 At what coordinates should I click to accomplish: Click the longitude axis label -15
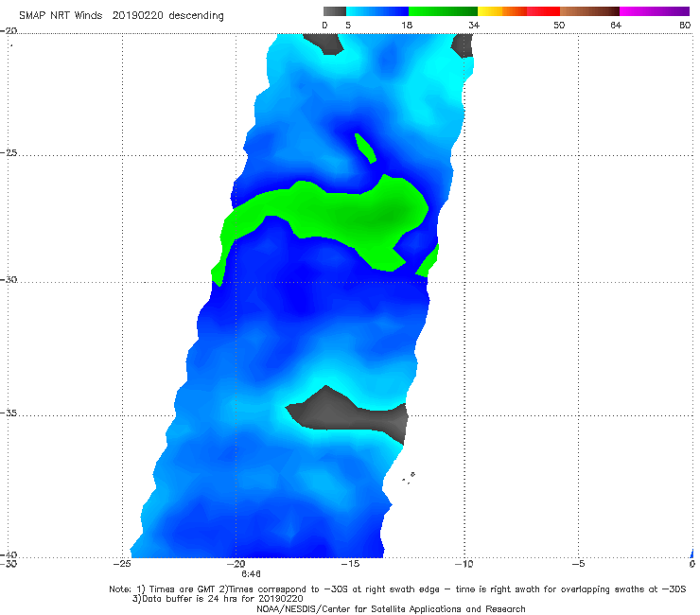pos(350,564)
